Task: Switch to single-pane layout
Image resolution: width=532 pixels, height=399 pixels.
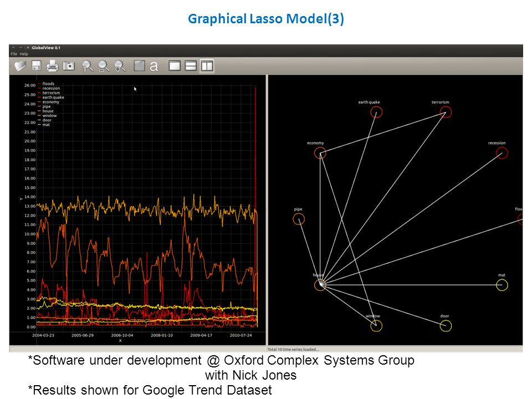Action: click(175, 65)
